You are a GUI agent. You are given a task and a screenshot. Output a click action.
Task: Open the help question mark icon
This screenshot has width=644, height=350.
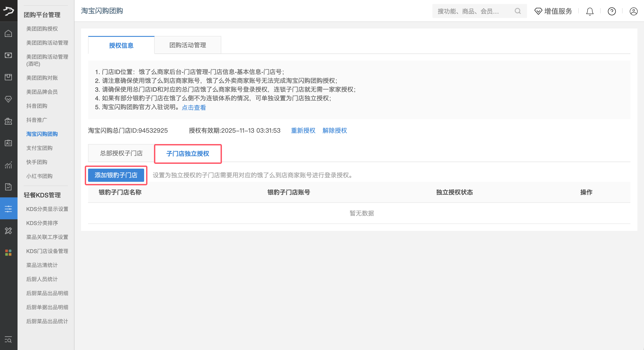(612, 11)
